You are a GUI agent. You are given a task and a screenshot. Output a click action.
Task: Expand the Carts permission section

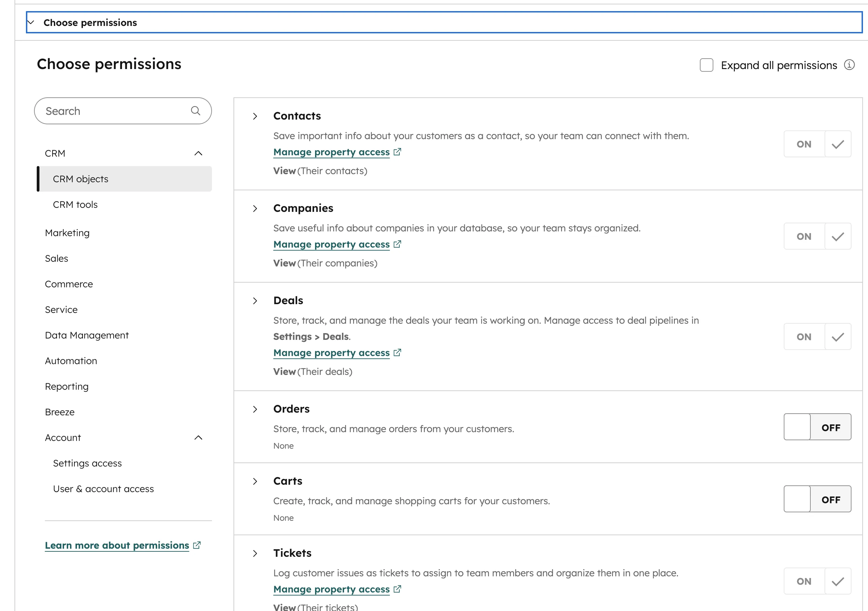point(254,481)
